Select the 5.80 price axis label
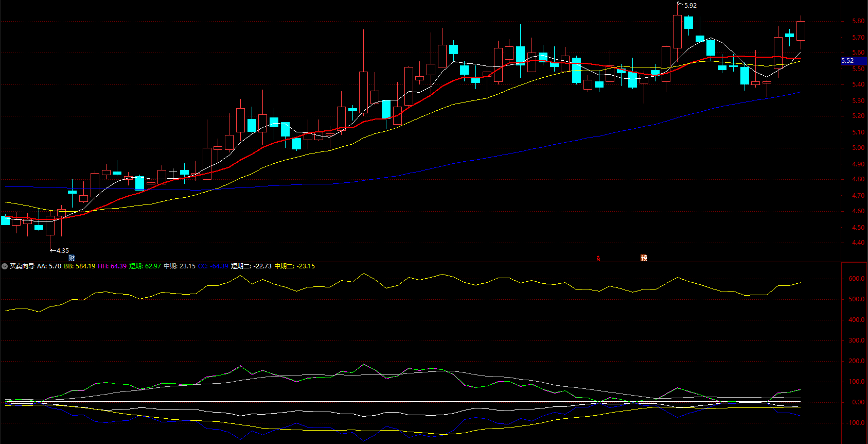Screen dimensions: 868x444 (x=858, y=22)
